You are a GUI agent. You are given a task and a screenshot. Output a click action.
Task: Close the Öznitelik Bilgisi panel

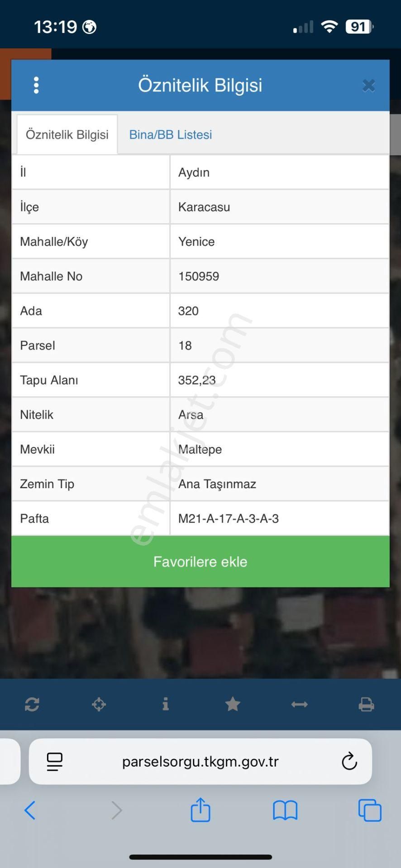[368, 85]
